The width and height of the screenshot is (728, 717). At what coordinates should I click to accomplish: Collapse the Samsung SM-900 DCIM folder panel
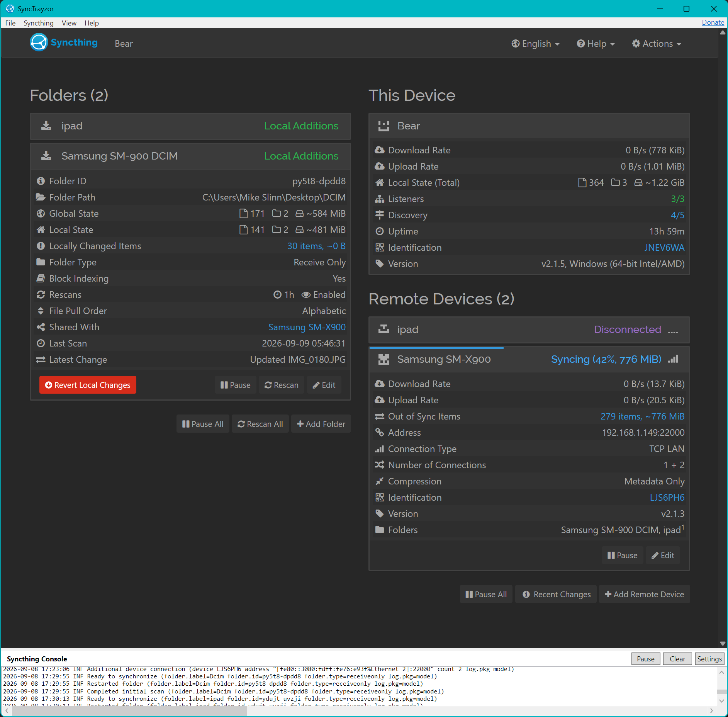point(190,156)
